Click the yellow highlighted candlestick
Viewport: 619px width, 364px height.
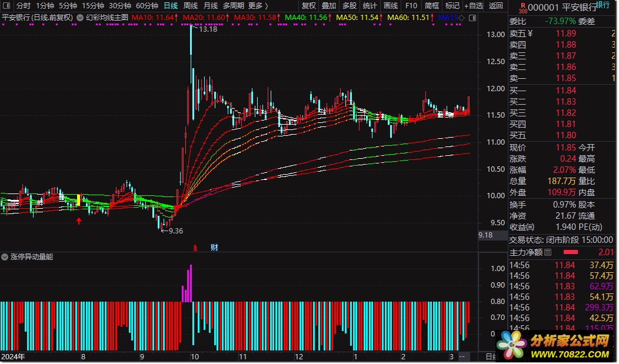[79, 200]
